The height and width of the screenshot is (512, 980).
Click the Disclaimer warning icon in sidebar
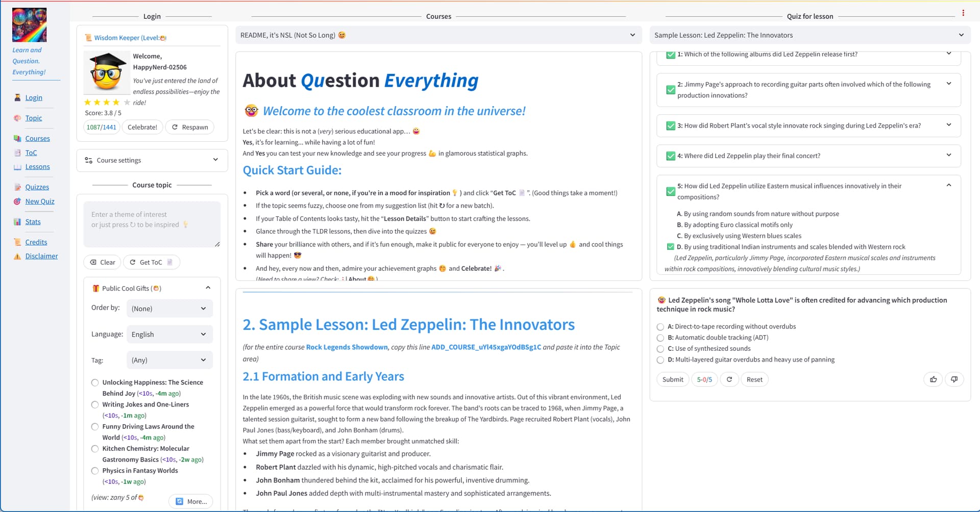tap(17, 256)
